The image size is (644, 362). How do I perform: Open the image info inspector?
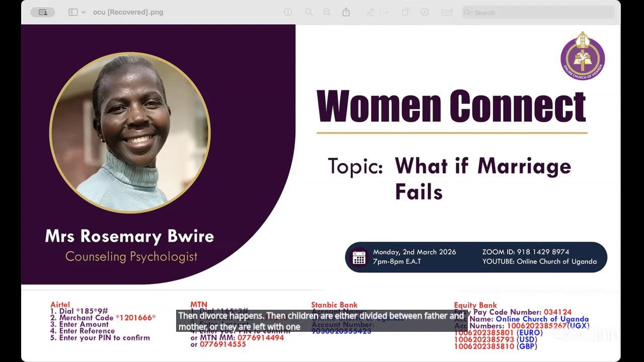[x=288, y=12]
